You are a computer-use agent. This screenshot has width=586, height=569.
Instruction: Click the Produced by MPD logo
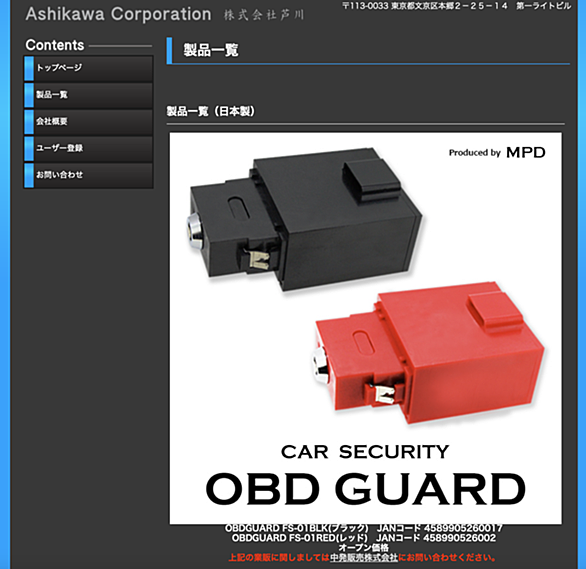pyautogui.click(x=497, y=152)
